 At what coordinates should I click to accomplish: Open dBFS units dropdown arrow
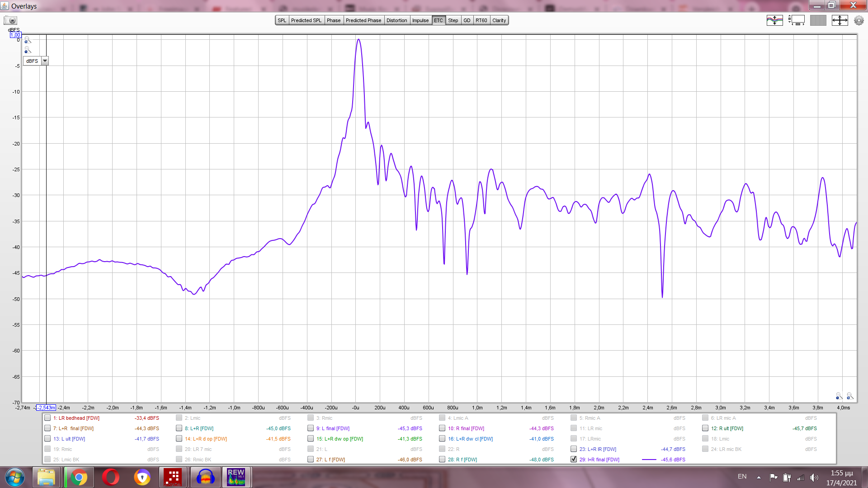point(45,61)
